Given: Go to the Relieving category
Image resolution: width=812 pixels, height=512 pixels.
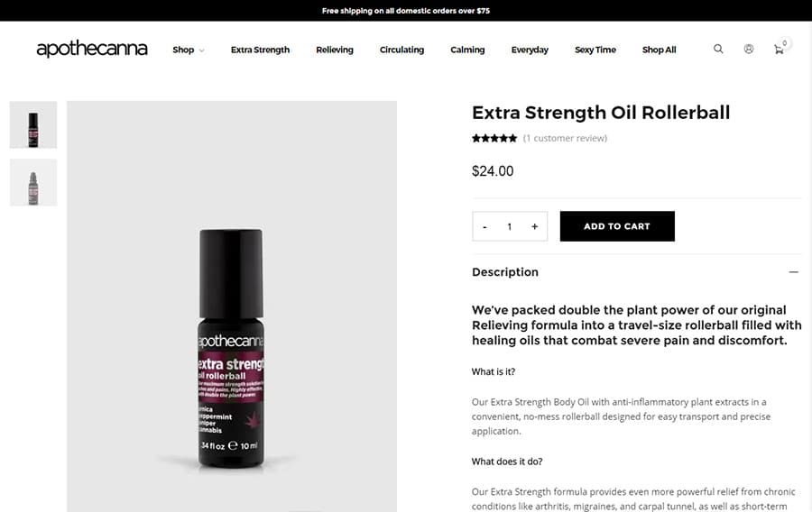Looking at the screenshot, I should (335, 50).
